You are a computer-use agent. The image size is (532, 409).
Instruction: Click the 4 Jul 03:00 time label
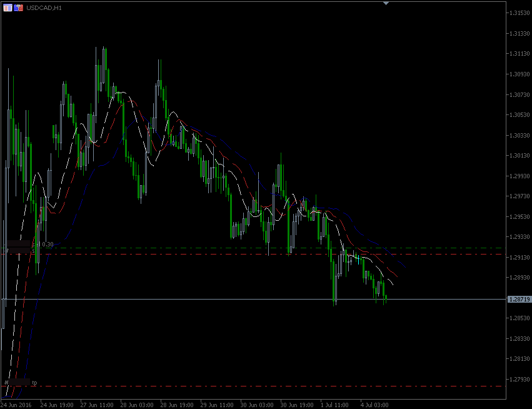[374, 405]
